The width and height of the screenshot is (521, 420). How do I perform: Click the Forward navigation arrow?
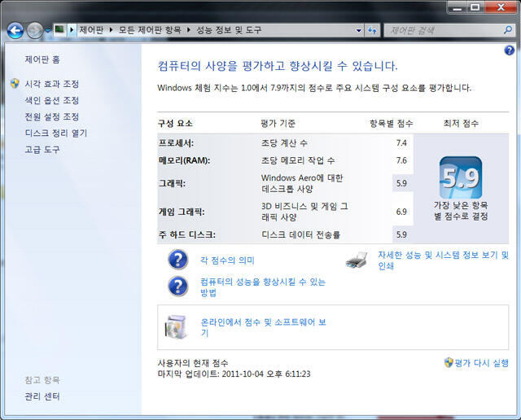34,31
